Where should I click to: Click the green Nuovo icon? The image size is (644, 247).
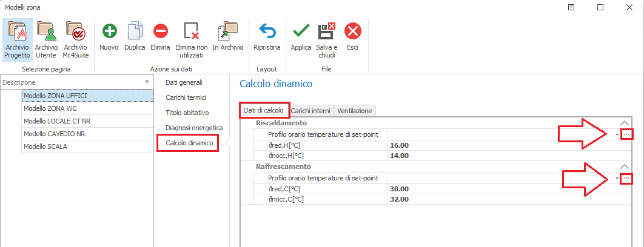[109, 31]
